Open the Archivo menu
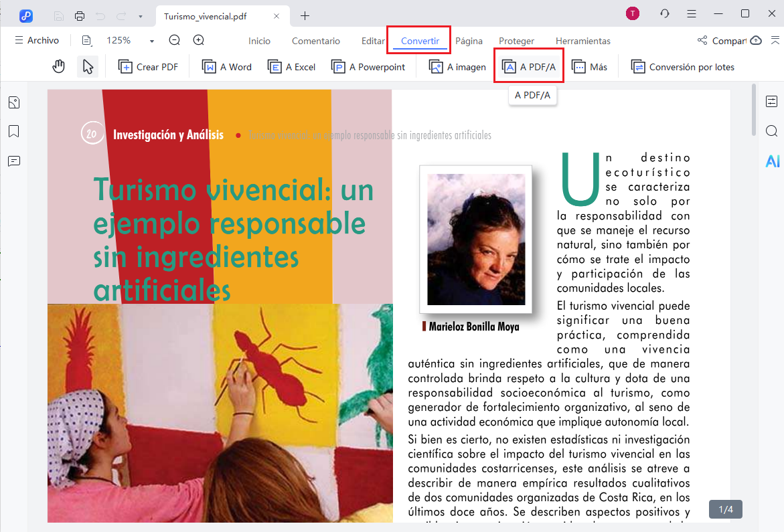 tap(37, 40)
